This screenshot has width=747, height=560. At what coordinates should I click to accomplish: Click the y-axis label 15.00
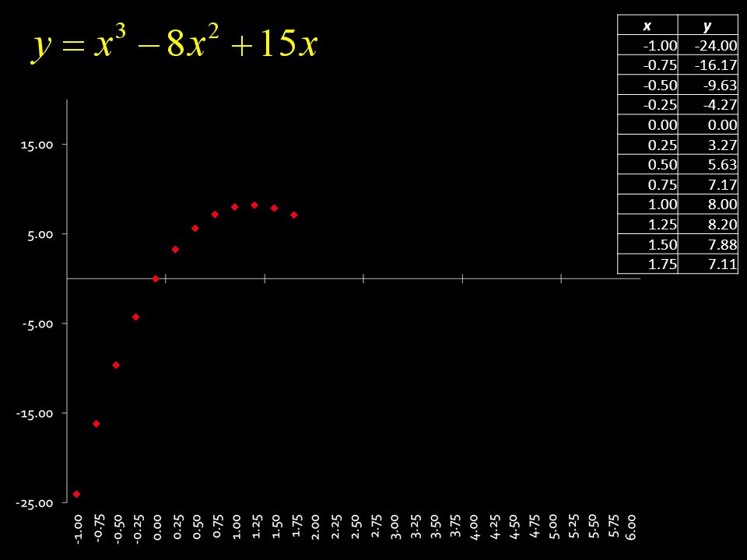[37, 145]
